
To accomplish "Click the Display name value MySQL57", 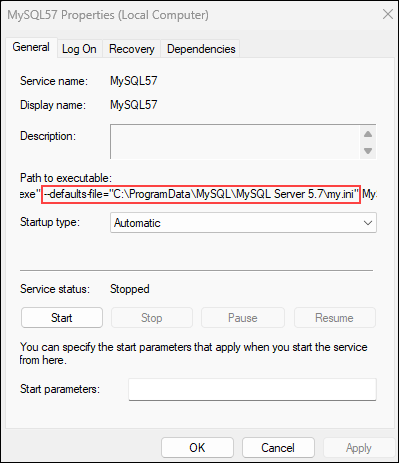I will coord(134,105).
